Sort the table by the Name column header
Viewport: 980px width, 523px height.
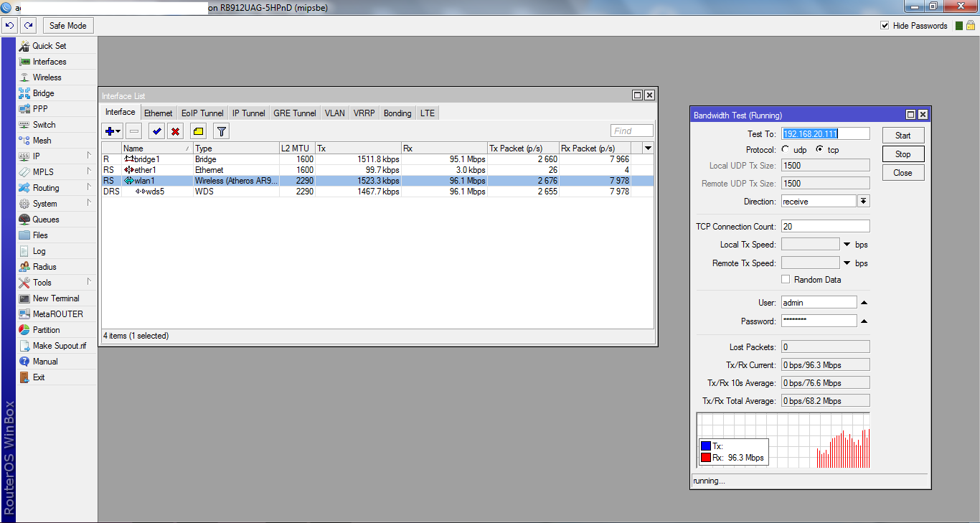click(157, 149)
